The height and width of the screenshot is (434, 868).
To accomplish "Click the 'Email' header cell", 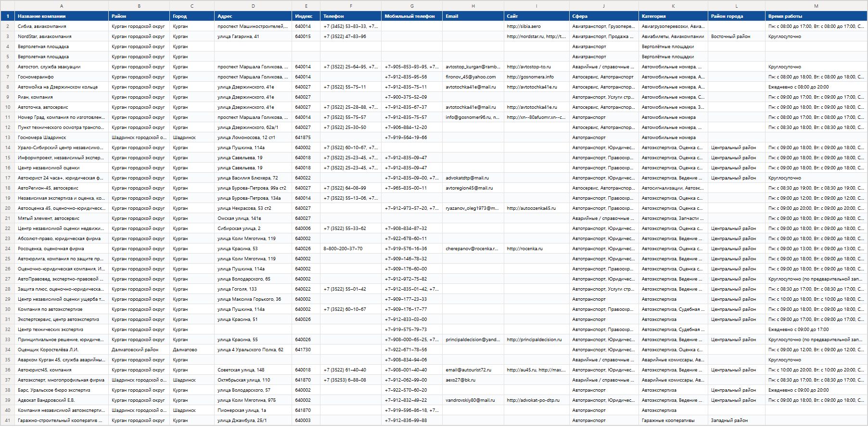I will (473, 16).
